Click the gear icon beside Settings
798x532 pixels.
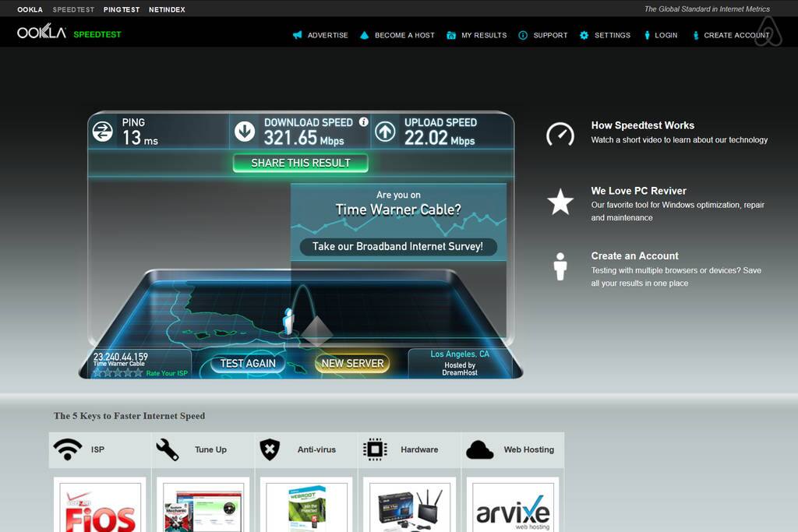(x=584, y=35)
